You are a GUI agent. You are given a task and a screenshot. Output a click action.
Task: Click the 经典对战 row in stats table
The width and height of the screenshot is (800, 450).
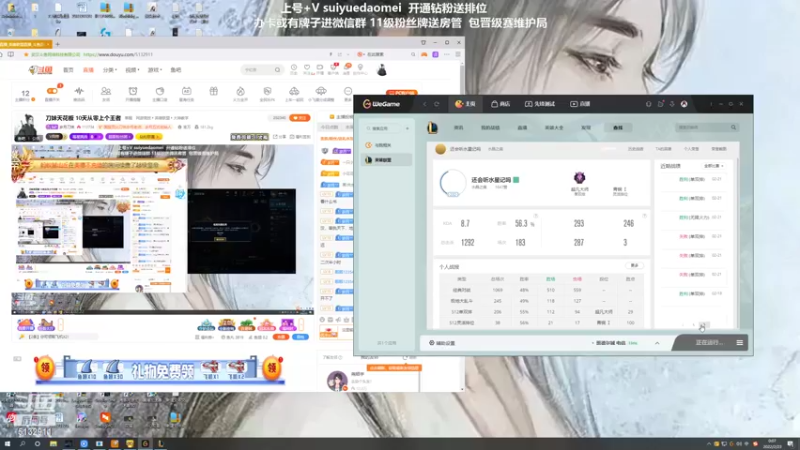coord(541,290)
